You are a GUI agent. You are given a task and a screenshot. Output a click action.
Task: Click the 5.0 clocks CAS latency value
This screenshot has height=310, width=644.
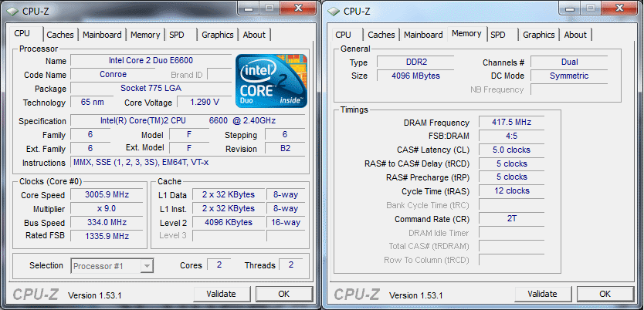tap(512, 150)
